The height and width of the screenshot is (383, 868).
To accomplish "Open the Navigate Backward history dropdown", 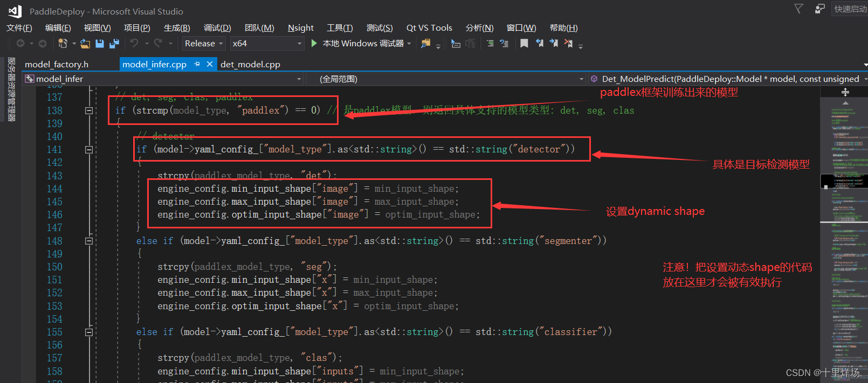I will tap(32, 44).
